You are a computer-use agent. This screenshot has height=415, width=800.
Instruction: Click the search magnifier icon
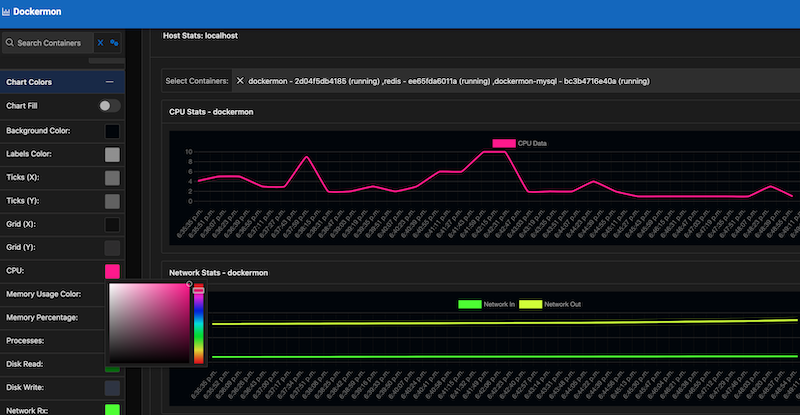pos(10,42)
